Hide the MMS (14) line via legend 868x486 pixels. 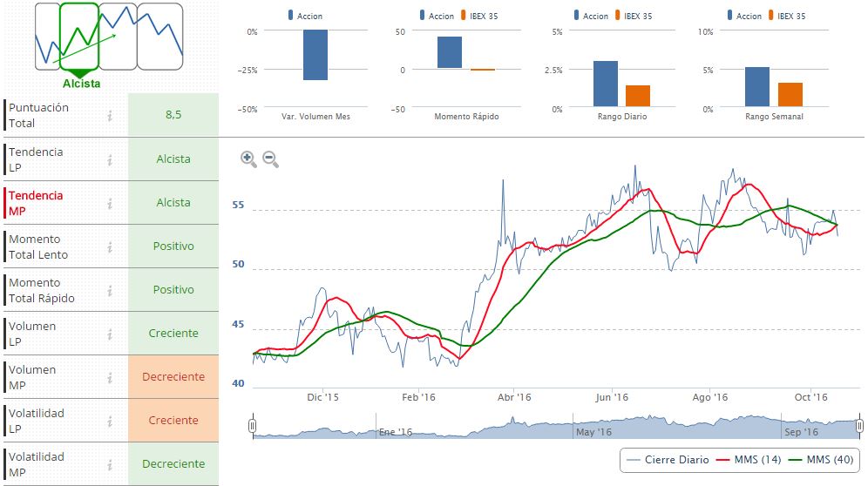pyautogui.click(x=747, y=460)
